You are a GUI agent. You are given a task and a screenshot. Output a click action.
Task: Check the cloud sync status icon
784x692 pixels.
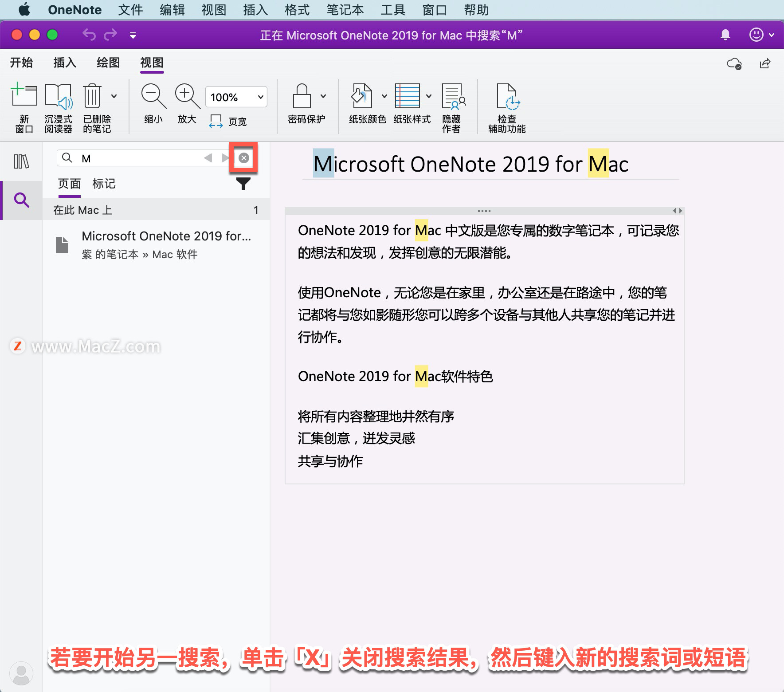coord(734,64)
